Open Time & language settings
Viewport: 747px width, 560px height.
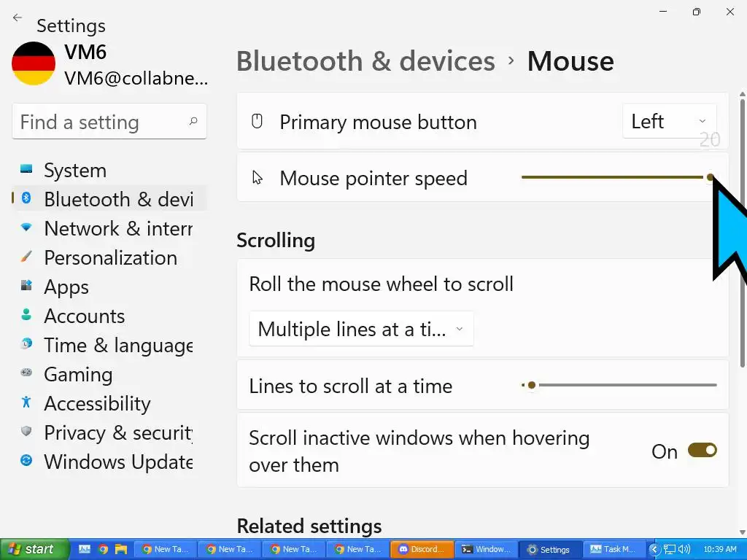tap(109, 345)
